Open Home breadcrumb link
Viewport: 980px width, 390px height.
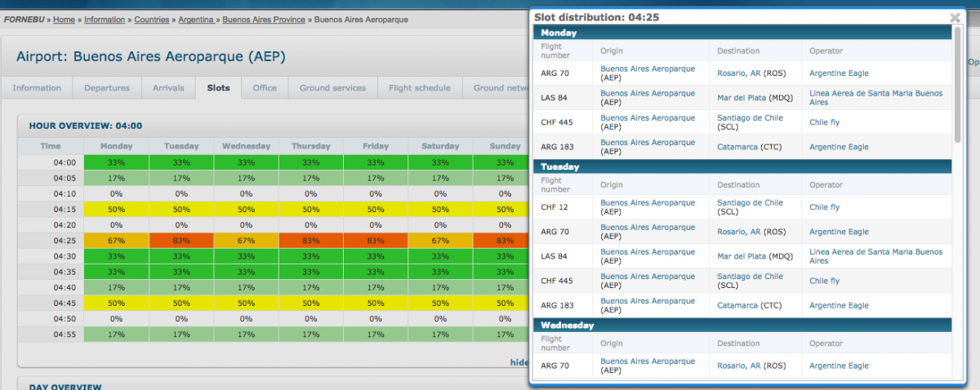65,19
